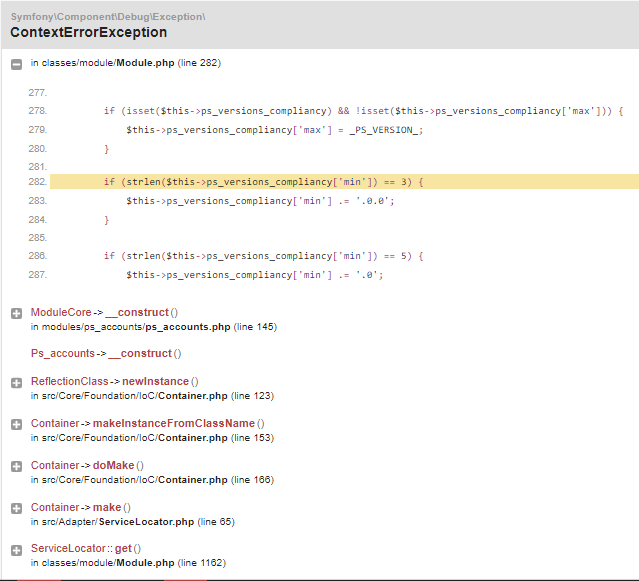Click 'Container.php (line 166)' file path
639x581 pixels.
(216, 480)
